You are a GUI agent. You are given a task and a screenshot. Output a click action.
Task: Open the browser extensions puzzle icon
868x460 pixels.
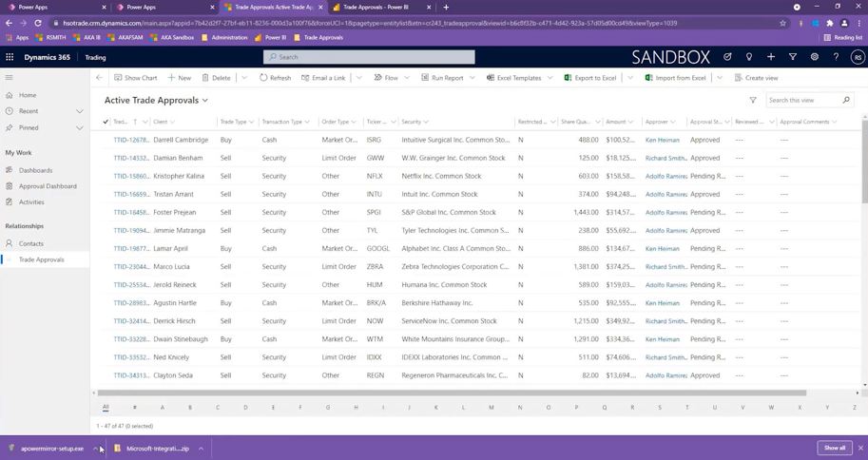pyautogui.click(x=829, y=23)
